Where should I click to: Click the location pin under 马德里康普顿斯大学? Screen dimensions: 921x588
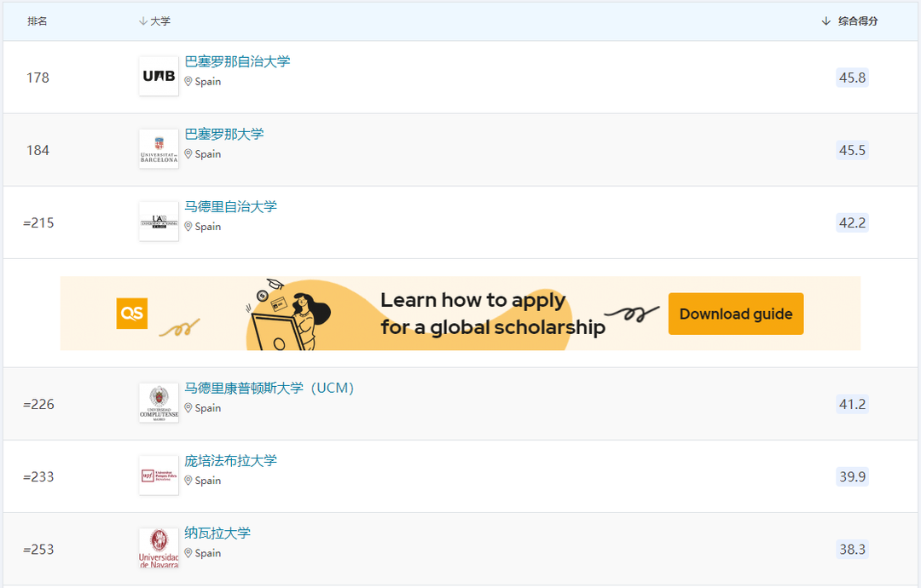(x=188, y=408)
